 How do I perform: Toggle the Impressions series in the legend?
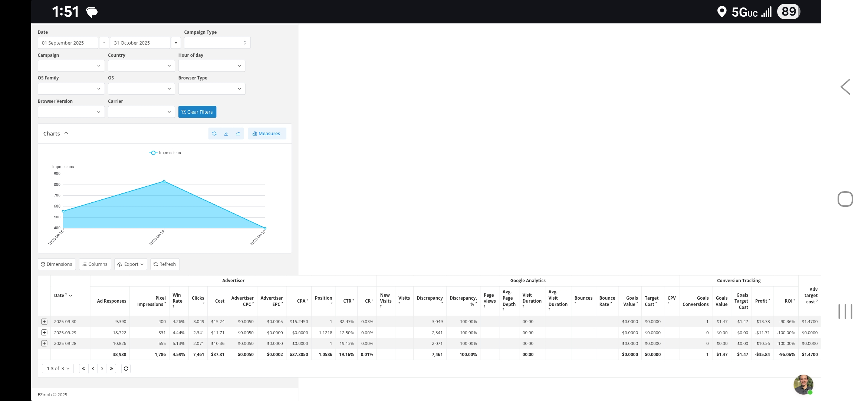(165, 153)
